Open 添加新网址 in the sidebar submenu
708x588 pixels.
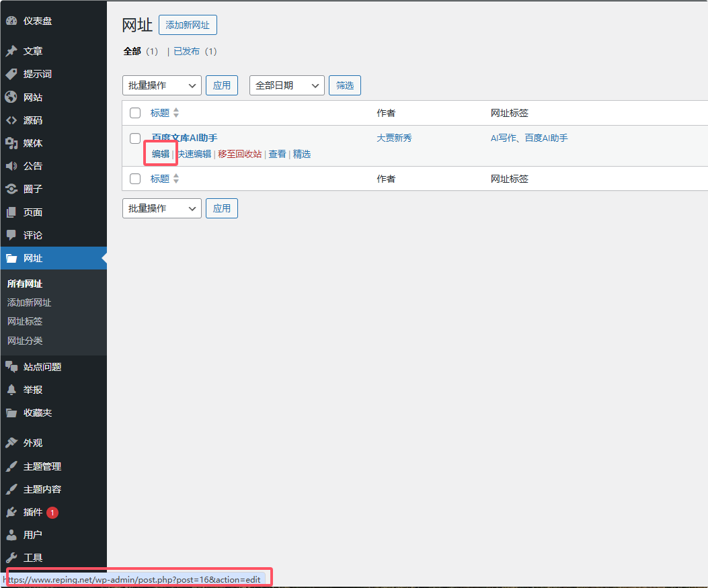tap(30, 303)
